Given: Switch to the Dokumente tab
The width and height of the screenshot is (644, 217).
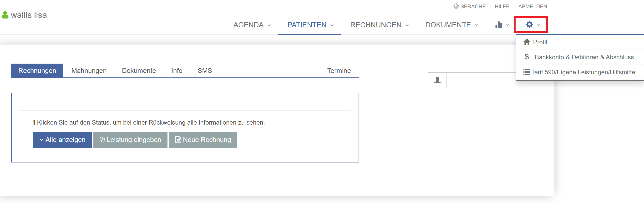Looking at the screenshot, I should pyautogui.click(x=139, y=71).
